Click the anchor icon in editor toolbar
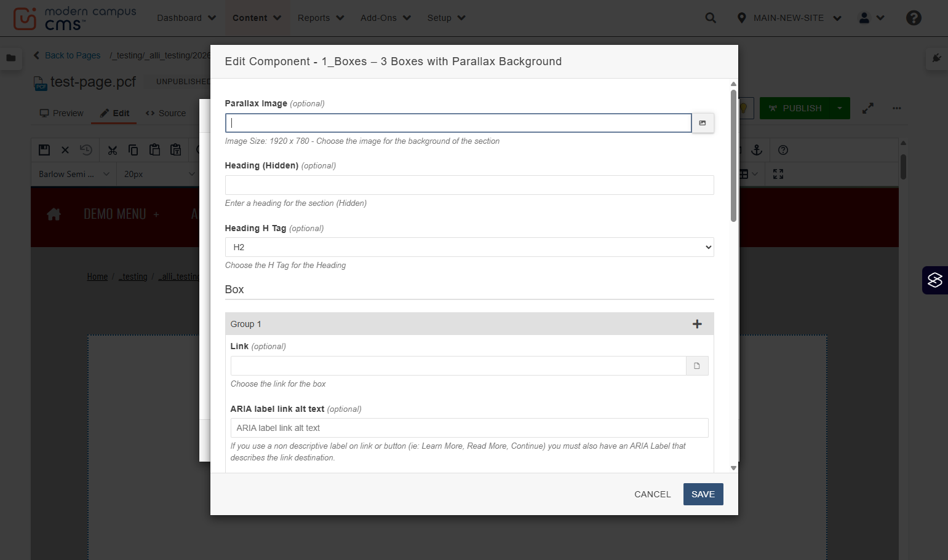The width and height of the screenshot is (948, 560). (x=757, y=150)
